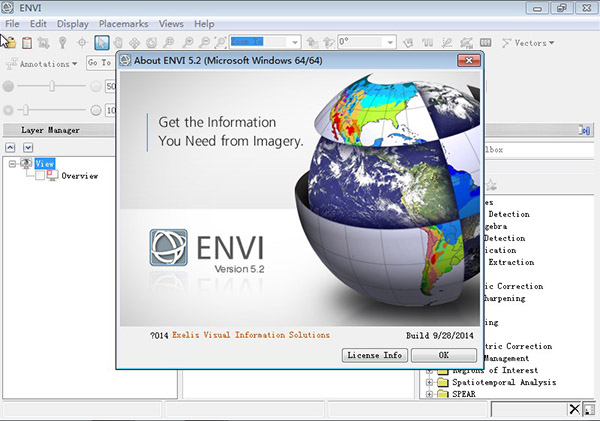Click the fixed Zoom Out icon
The height and width of the screenshot is (421, 600).
point(205,42)
